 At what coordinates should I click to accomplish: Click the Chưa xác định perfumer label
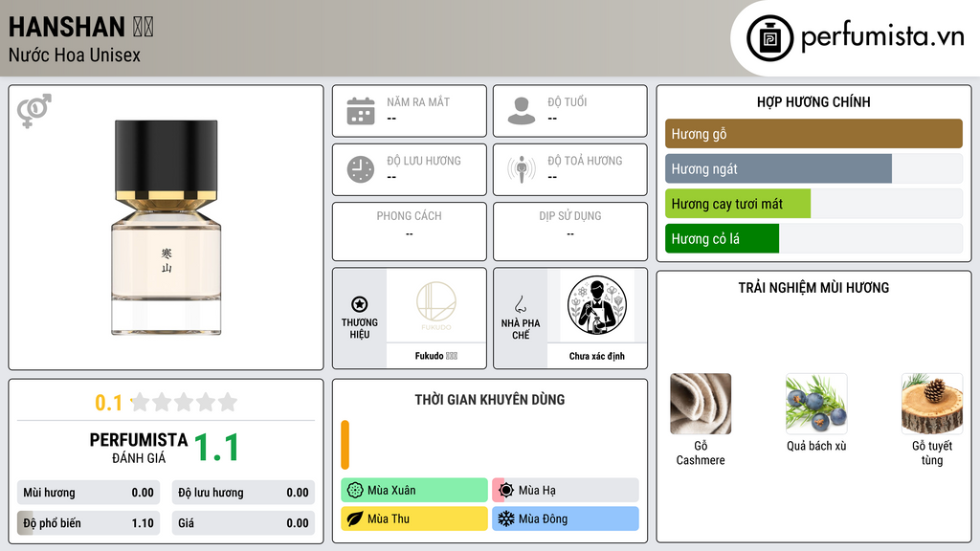[x=597, y=356]
